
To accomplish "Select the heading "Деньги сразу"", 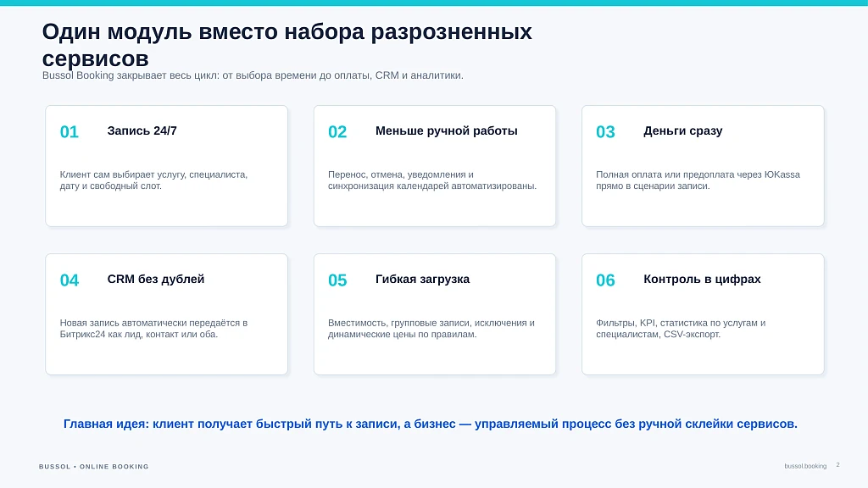I will (x=682, y=130).
